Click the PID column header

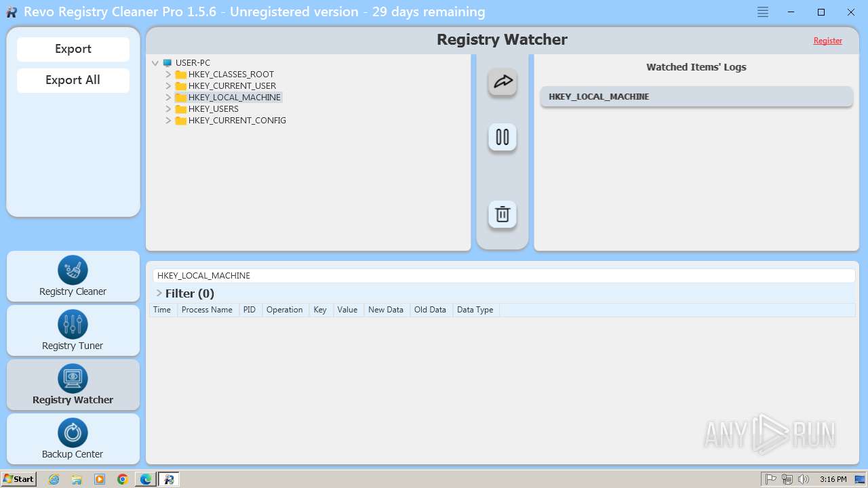point(250,310)
